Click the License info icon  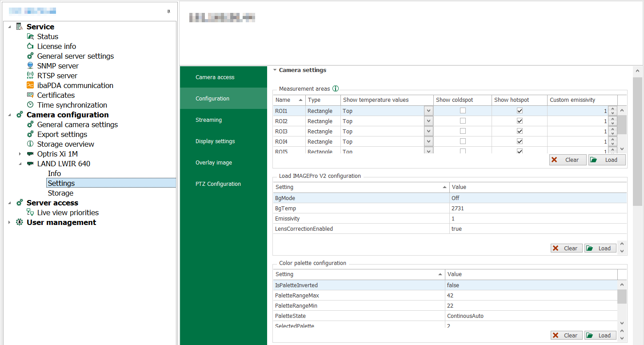(30, 46)
